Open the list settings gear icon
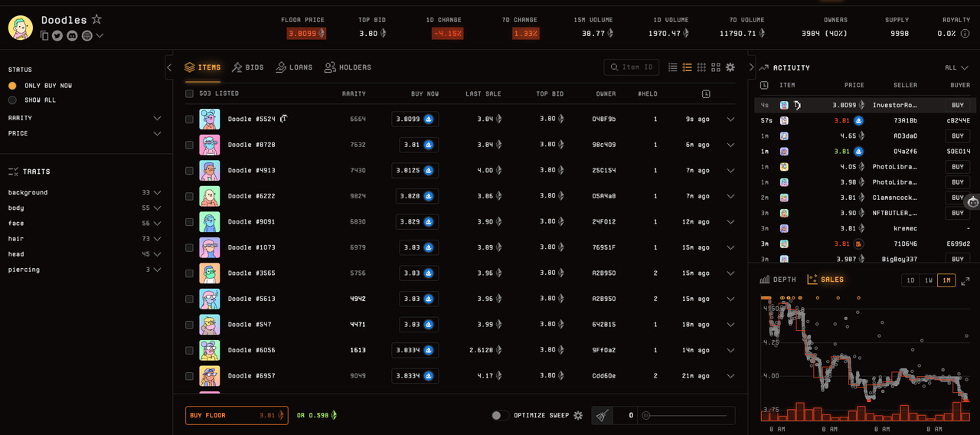Screen dimensions: 980x435 pos(730,67)
